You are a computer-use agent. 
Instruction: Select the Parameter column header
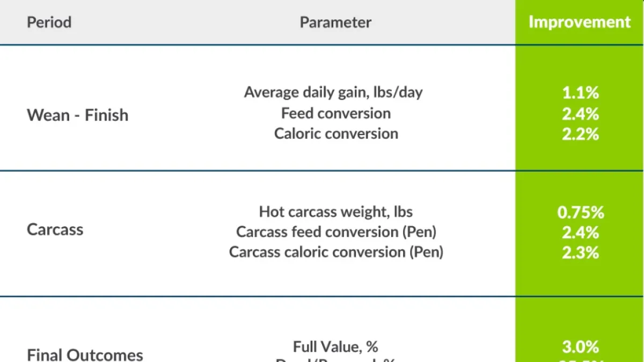tap(335, 23)
